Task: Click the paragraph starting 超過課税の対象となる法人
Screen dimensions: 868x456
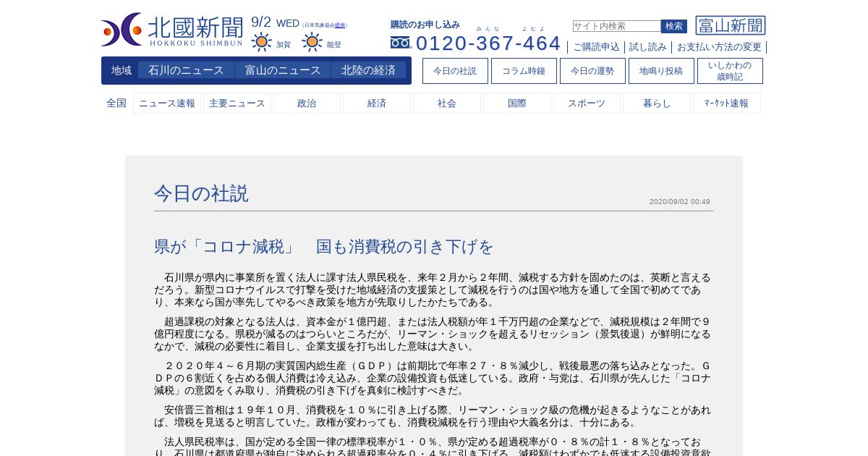Action: click(x=433, y=334)
